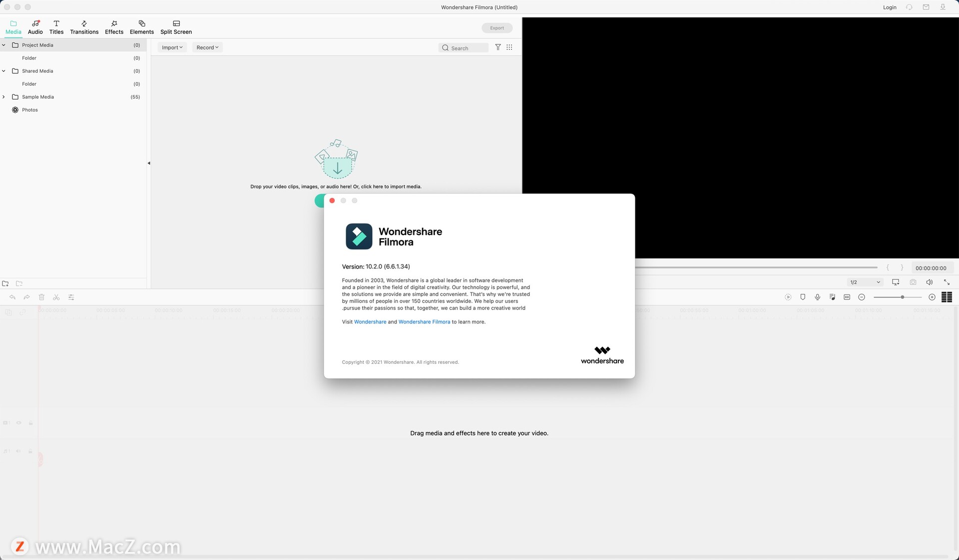Adjust the timeline zoom slider

(898, 297)
